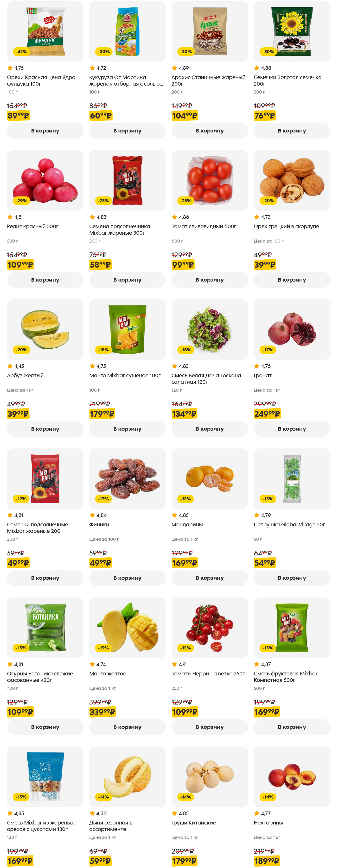Add Томат сливовидный 600г to cart

(x=209, y=280)
